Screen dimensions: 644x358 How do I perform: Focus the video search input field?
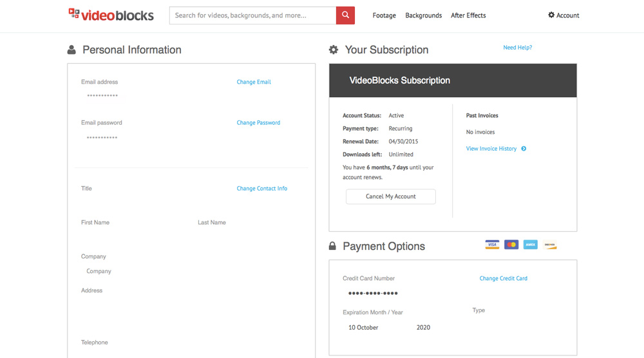click(252, 15)
